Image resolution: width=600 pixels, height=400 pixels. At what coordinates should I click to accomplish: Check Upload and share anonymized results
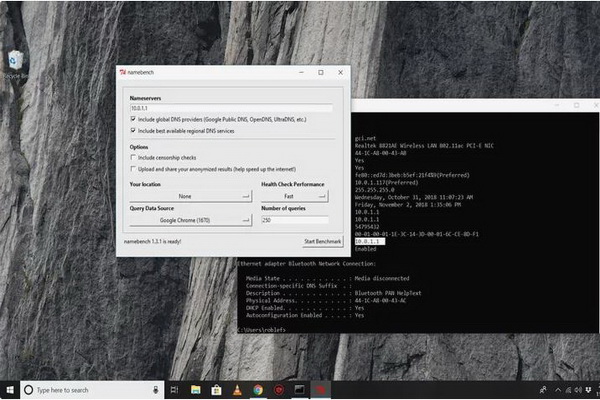pos(133,169)
